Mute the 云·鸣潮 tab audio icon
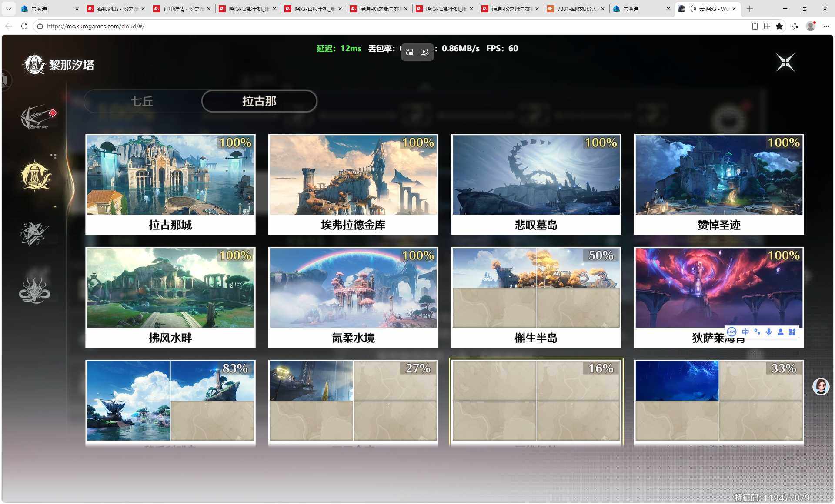 pos(692,9)
